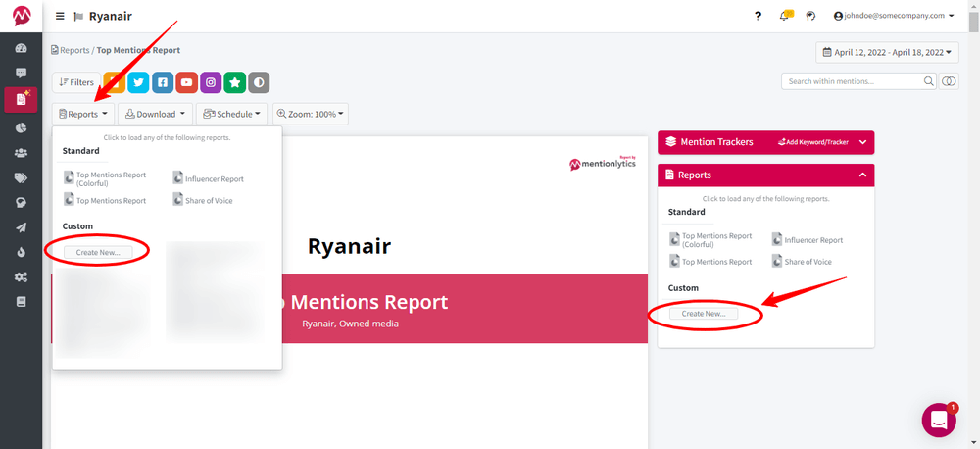Click the Mentionlytics logo in the sidebar
The width and height of the screenshot is (980, 449).
click(22, 15)
